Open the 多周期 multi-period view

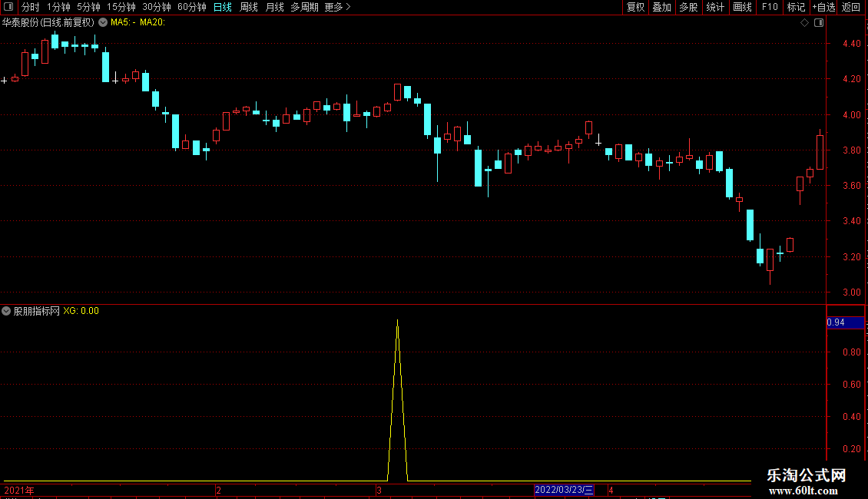point(304,7)
